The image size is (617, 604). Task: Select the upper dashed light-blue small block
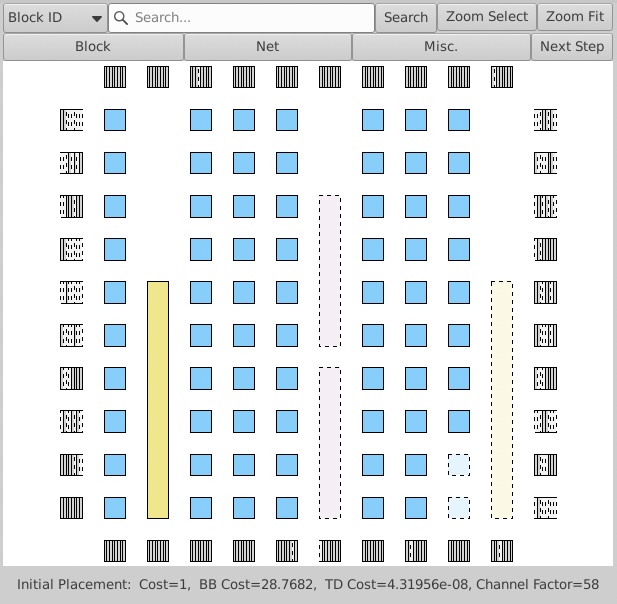click(459, 465)
